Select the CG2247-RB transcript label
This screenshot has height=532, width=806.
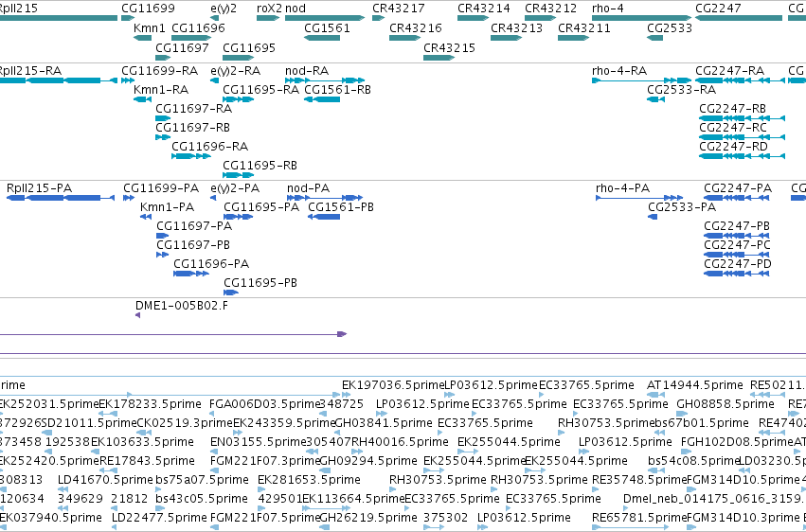pyautogui.click(x=732, y=109)
